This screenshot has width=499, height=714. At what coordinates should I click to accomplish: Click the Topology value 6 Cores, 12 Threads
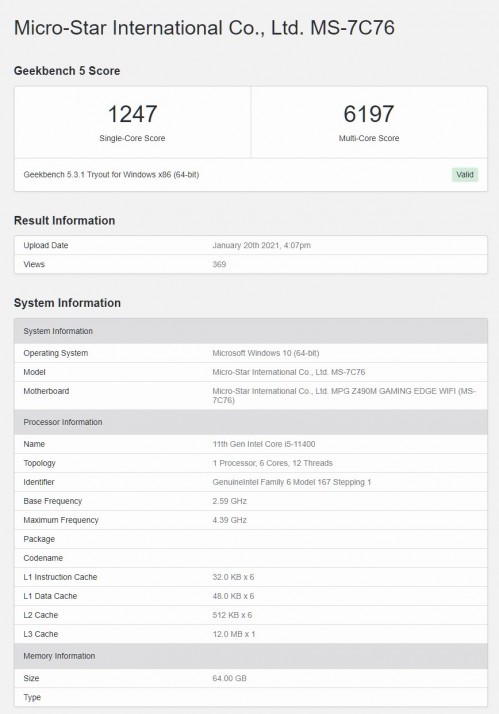pyautogui.click(x=272, y=463)
